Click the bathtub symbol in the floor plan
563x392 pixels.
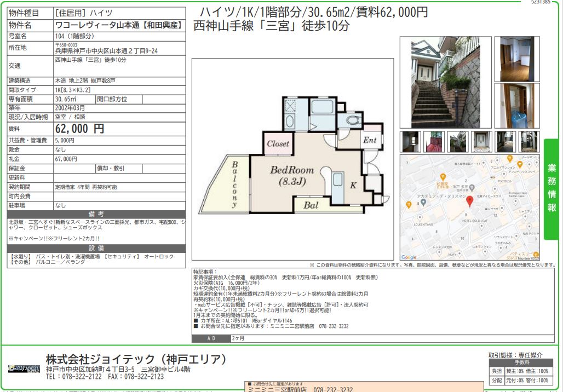click(x=322, y=107)
